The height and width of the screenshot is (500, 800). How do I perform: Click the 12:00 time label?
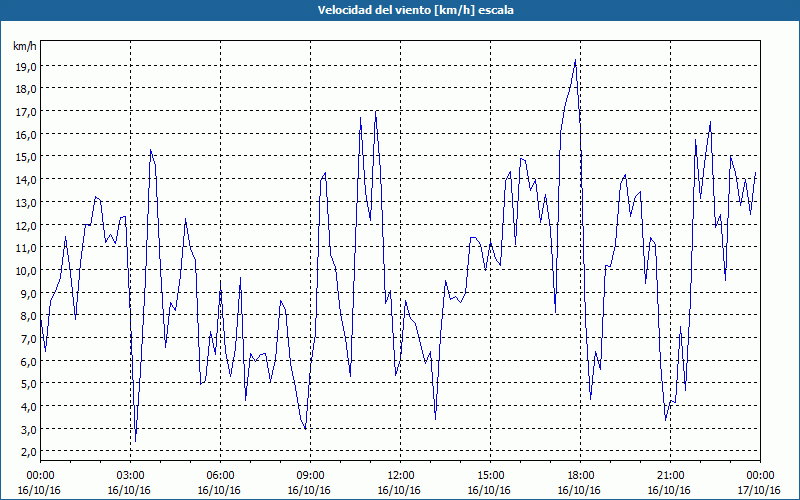tap(401, 476)
